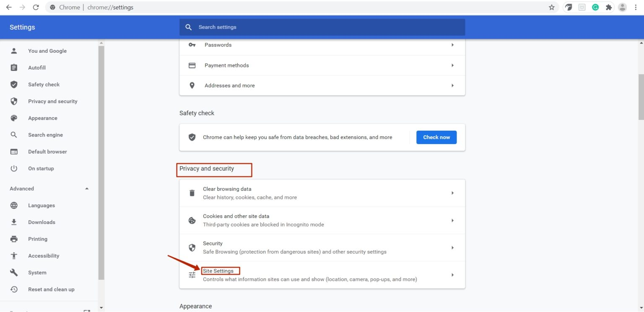644x312 pixels.
Task: Click the back navigation arrow
Action: pos(9,7)
